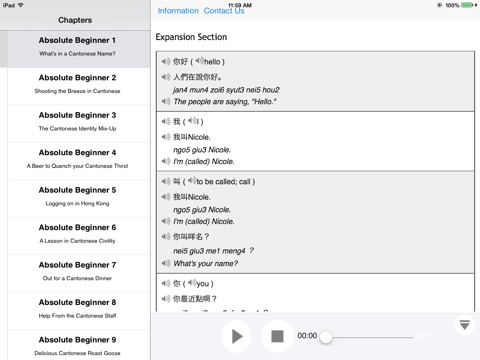Start lesson playback with the play button

pyautogui.click(x=237, y=336)
